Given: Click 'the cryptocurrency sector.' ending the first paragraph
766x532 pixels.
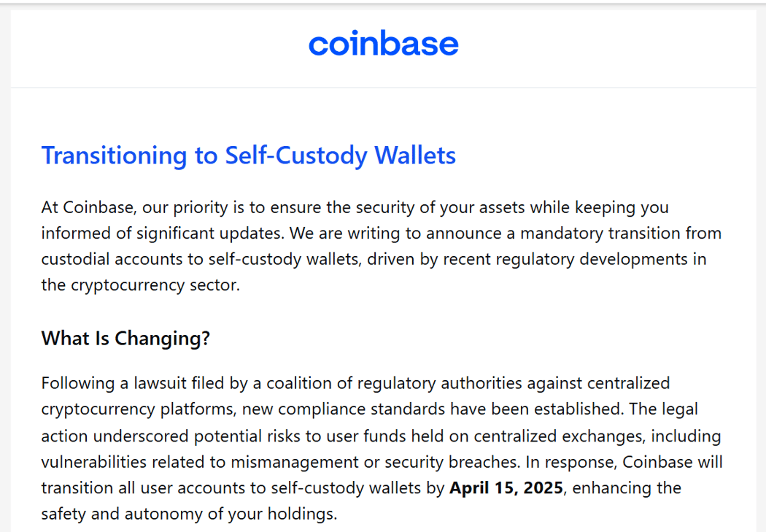Looking at the screenshot, I should (141, 285).
